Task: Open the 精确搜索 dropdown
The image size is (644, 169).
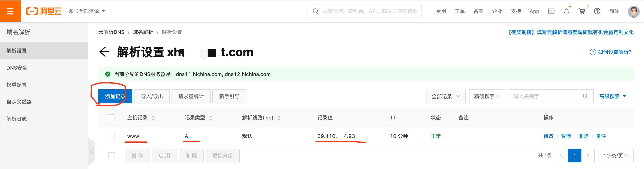Action: (487, 96)
